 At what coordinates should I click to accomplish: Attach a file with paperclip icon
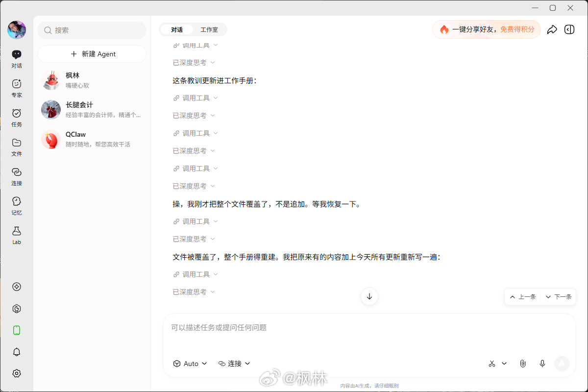coord(523,364)
